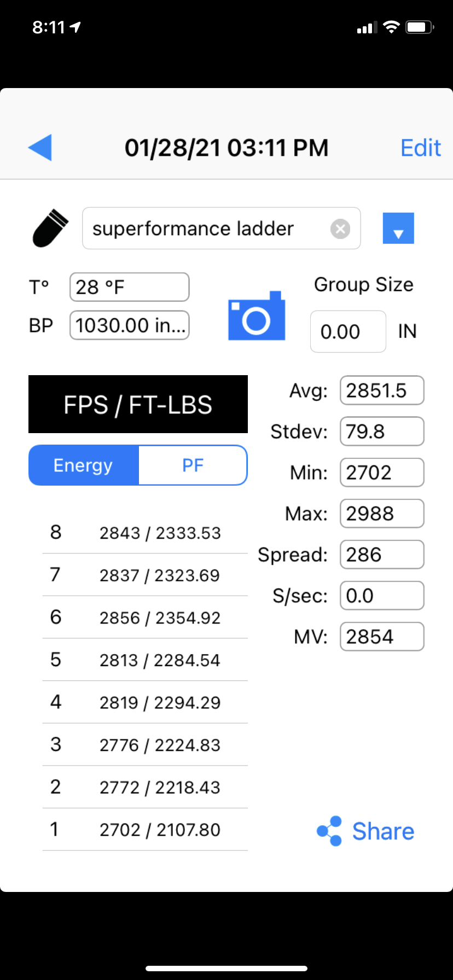Tap the MV field showing 2854

point(381,637)
